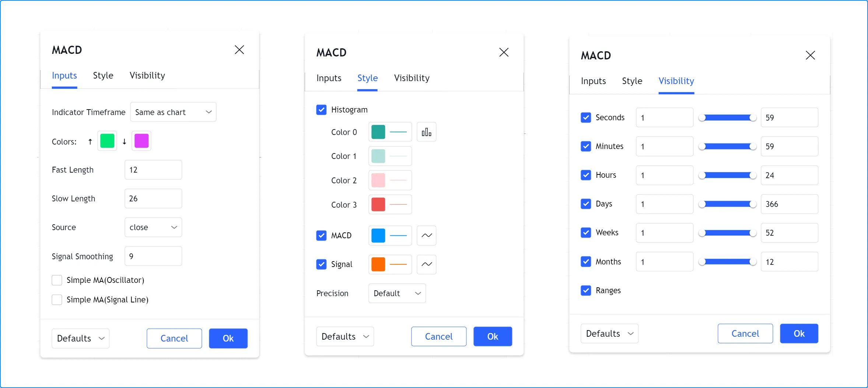This screenshot has height=388, width=868.
Task: Click the MACD line style icon
Action: coord(426,235)
